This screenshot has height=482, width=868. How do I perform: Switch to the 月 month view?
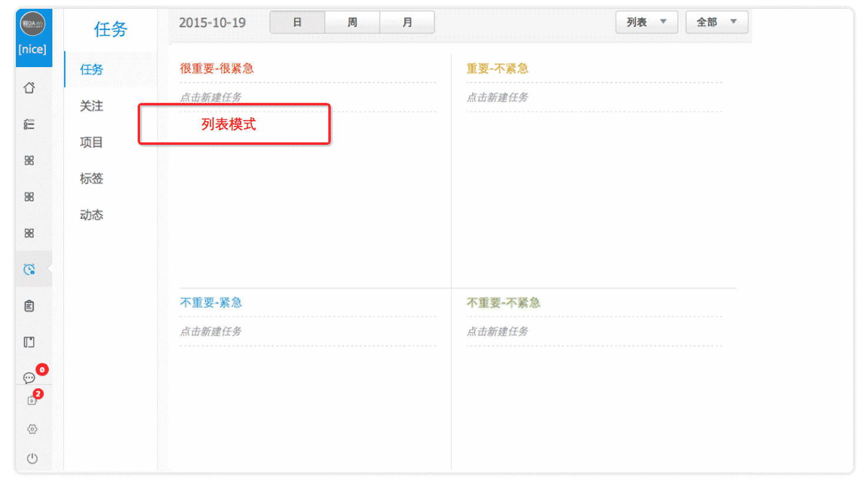coord(407,22)
